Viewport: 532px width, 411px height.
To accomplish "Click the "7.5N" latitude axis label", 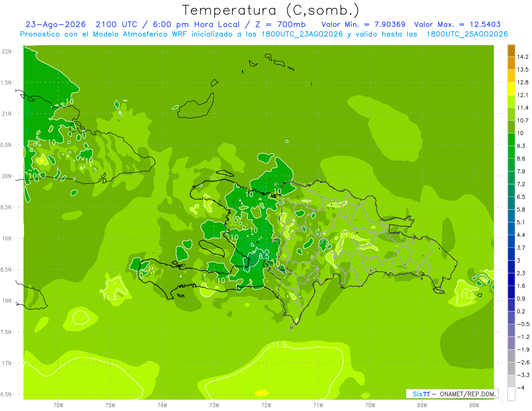I will pos(7,332).
